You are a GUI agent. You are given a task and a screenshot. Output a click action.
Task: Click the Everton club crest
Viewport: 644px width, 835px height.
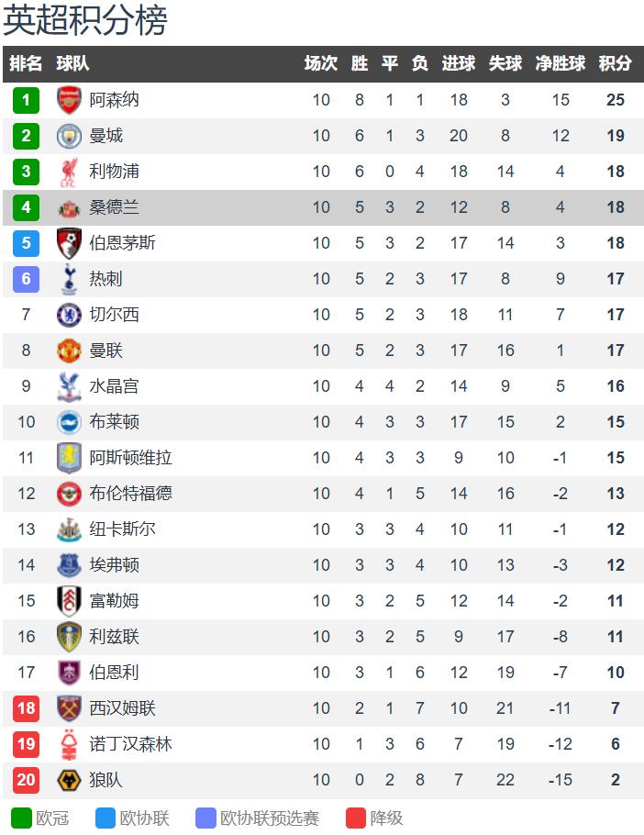69,565
